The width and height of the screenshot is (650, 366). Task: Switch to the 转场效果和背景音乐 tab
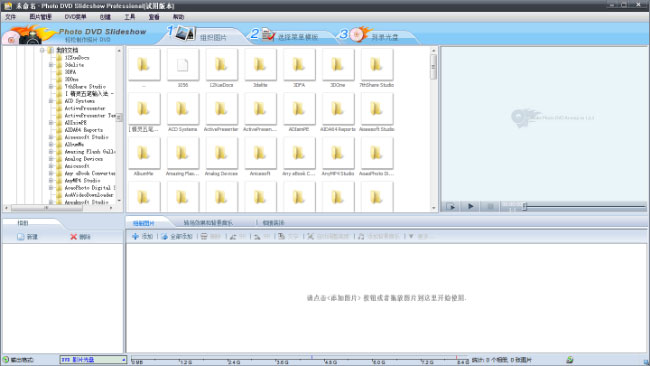click(x=208, y=223)
